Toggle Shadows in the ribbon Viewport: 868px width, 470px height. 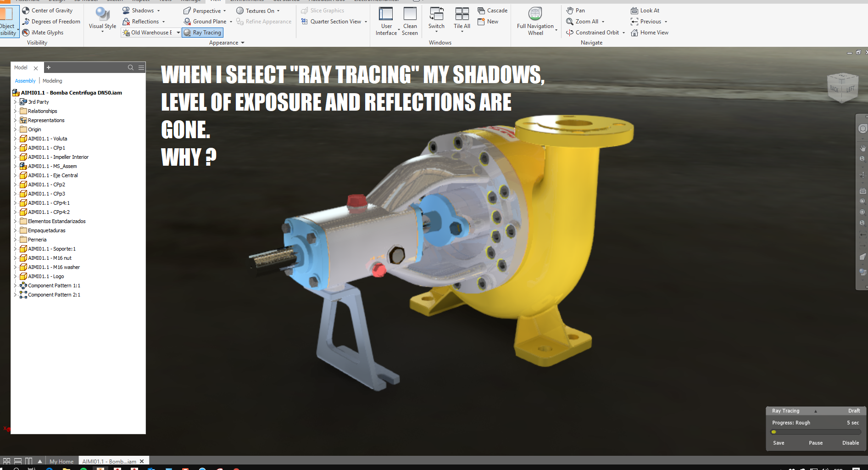(138, 11)
